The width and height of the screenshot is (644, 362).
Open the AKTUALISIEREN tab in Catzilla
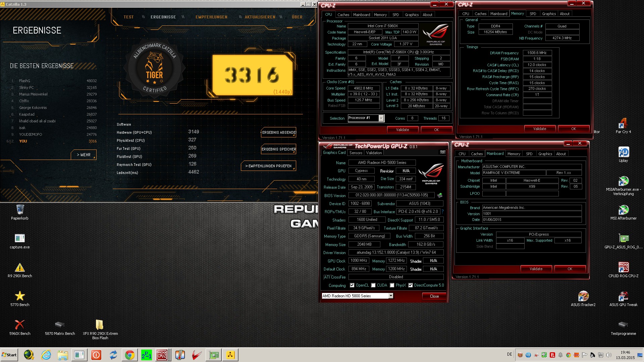click(260, 17)
